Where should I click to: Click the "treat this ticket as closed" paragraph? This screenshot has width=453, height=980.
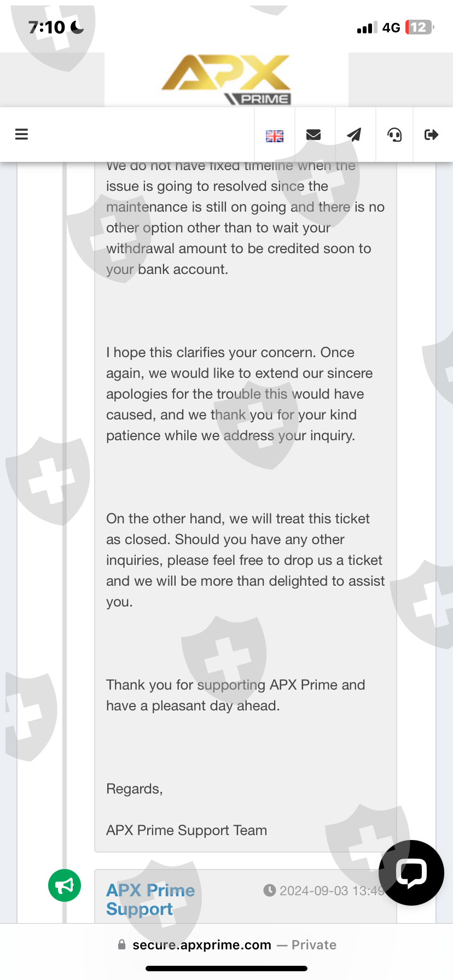point(245,560)
